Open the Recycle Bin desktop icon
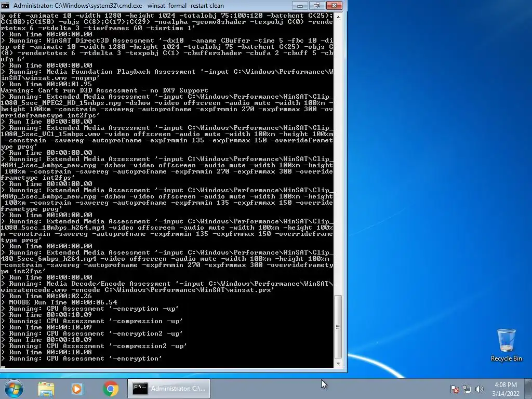The width and height of the screenshot is (532, 399). click(x=506, y=345)
